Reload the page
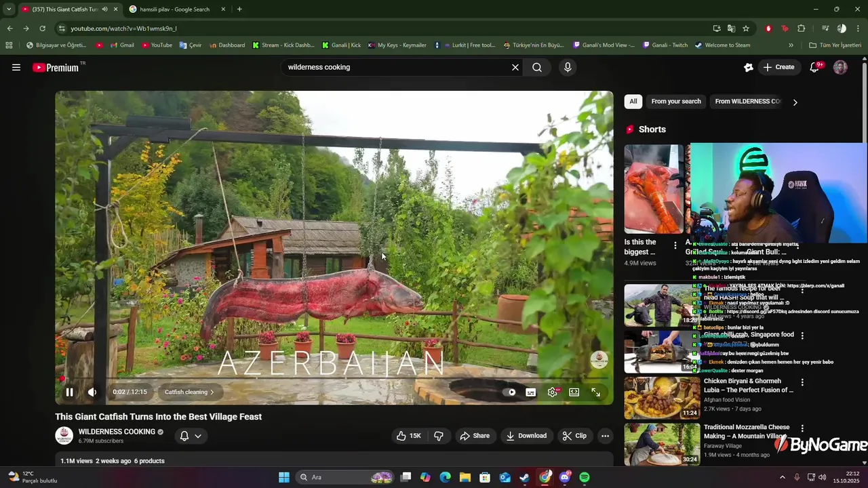 click(x=42, y=28)
